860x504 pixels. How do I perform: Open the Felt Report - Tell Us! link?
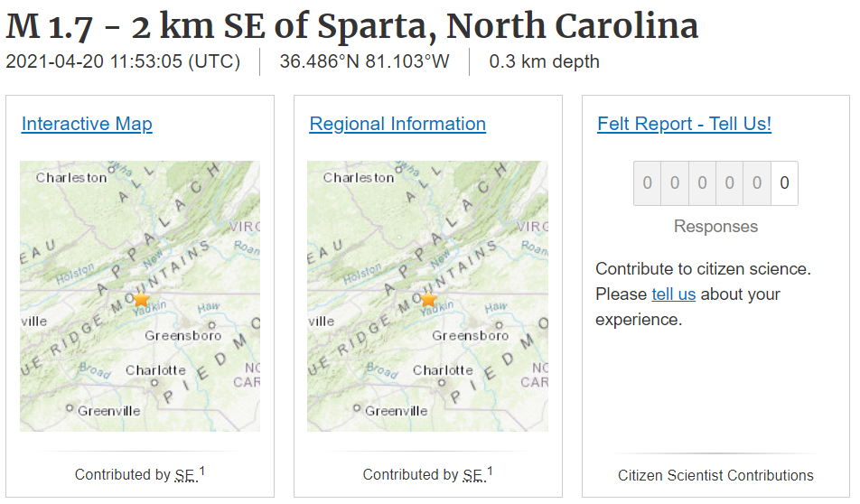tap(684, 124)
